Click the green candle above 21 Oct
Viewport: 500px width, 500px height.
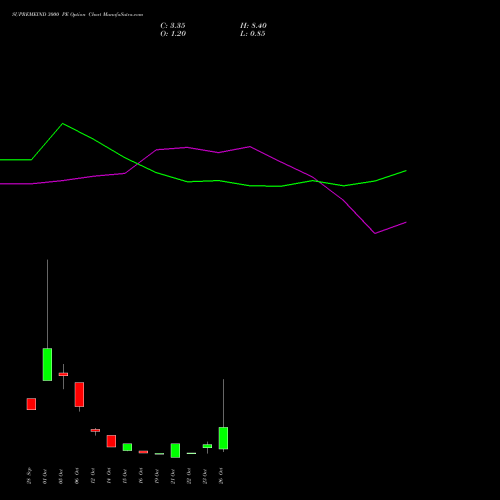pyautogui.click(x=175, y=450)
